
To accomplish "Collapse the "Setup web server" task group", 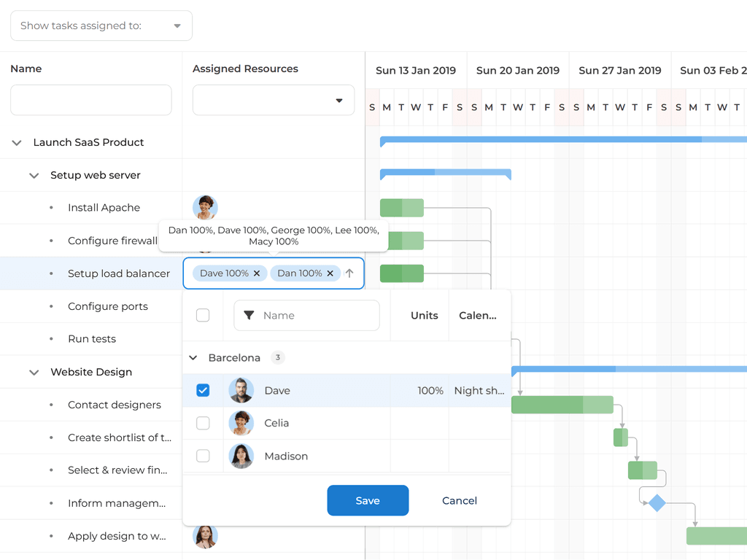I will click(34, 175).
